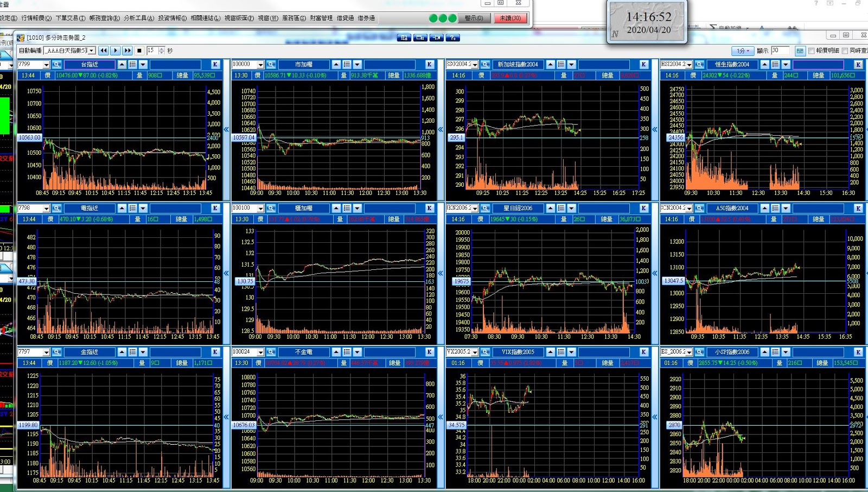Open the 行情報價(Q) menu
This screenshot has width=868, height=492.
[36, 18]
